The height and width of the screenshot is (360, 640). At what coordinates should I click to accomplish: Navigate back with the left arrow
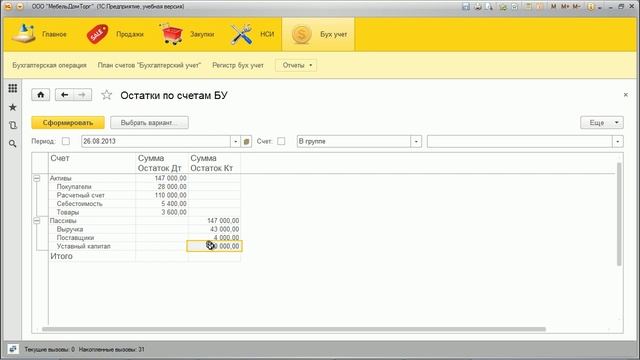[64, 95]
